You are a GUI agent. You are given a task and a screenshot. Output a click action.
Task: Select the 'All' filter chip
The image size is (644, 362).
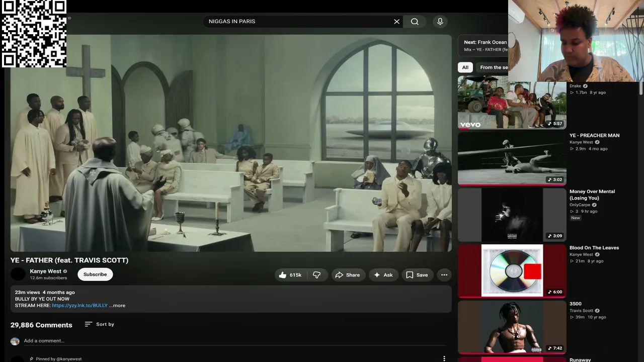[465, 67]
